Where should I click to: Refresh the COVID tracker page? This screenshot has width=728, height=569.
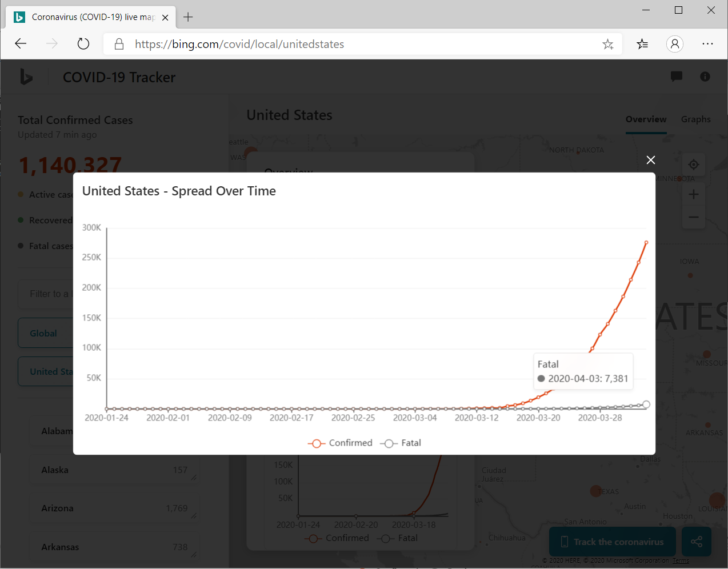coord(83,44)
